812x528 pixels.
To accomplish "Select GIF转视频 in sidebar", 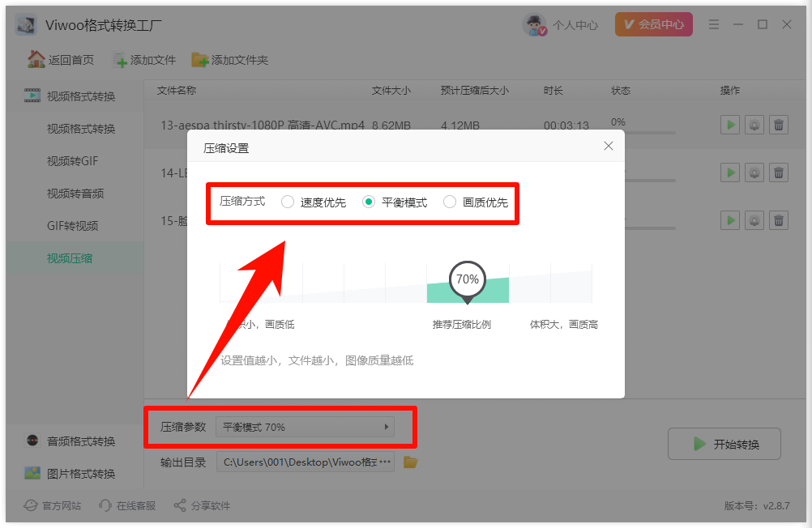I will [72, 226].
